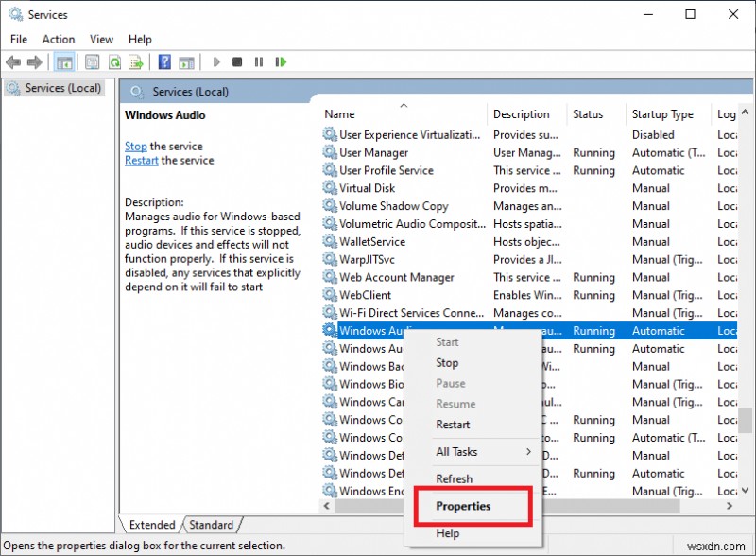Toggle Show/Hide Console Tree toolbar icon
This screenshot has width=756, height=556.
tap(64, 62)
